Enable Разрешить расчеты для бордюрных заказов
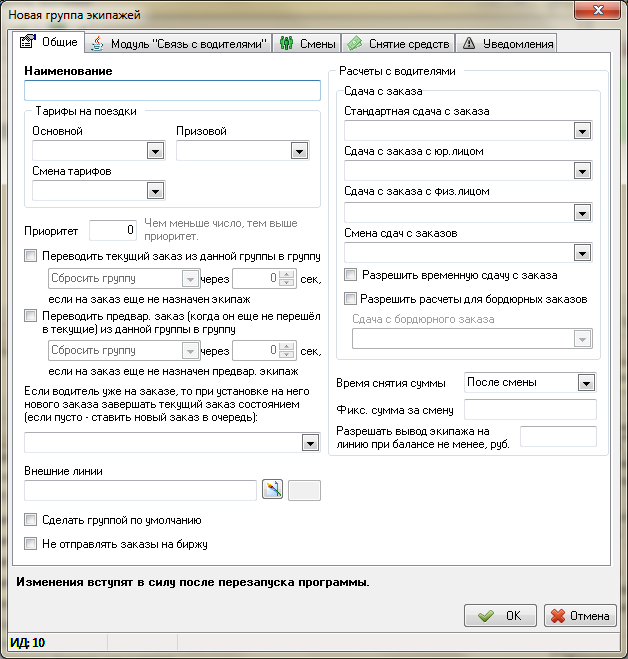628x659 pixels. pos(350,298)
